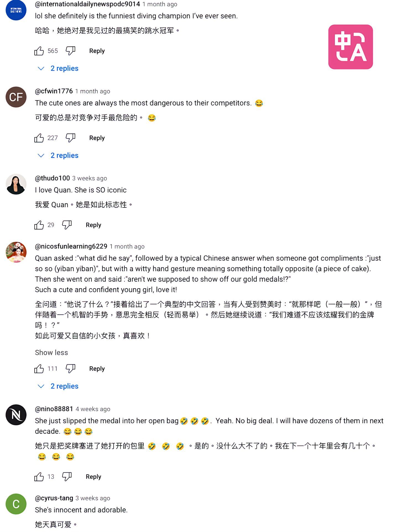Open the @nino88881 profile avatar
The image size is (398, 532).
[16, 415]
